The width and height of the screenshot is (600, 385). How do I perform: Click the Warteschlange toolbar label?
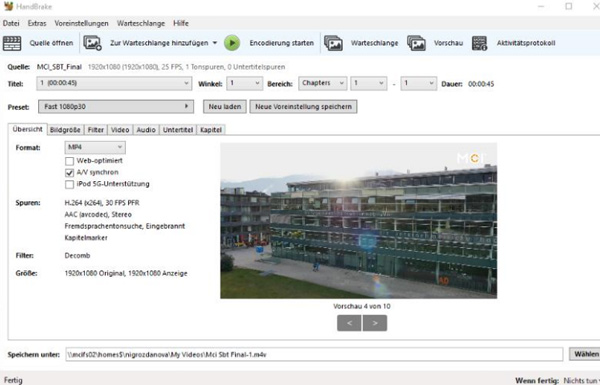click(x=374, y=43)
